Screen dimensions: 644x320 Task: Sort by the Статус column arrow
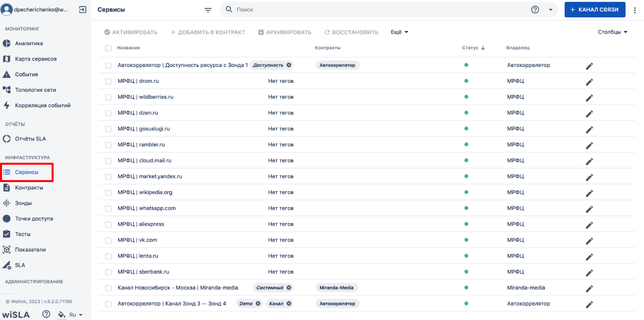[x=483, y=48]
